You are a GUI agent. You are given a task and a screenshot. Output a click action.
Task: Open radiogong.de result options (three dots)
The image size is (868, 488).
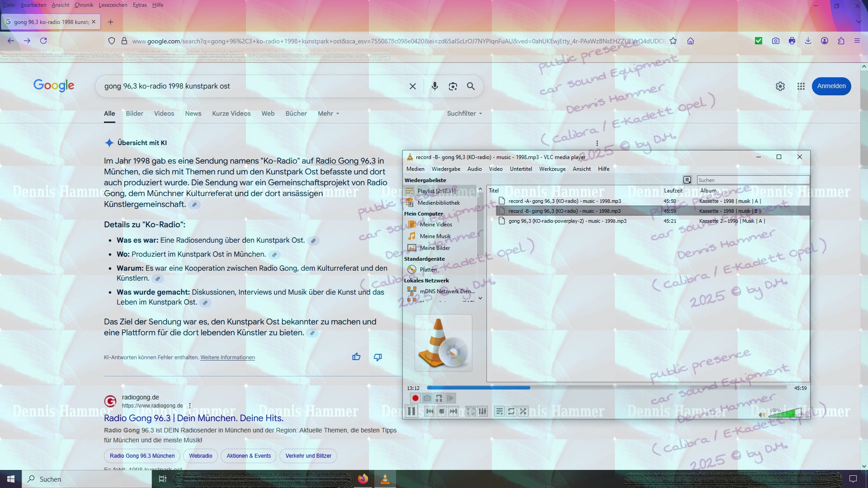point(190,406)
